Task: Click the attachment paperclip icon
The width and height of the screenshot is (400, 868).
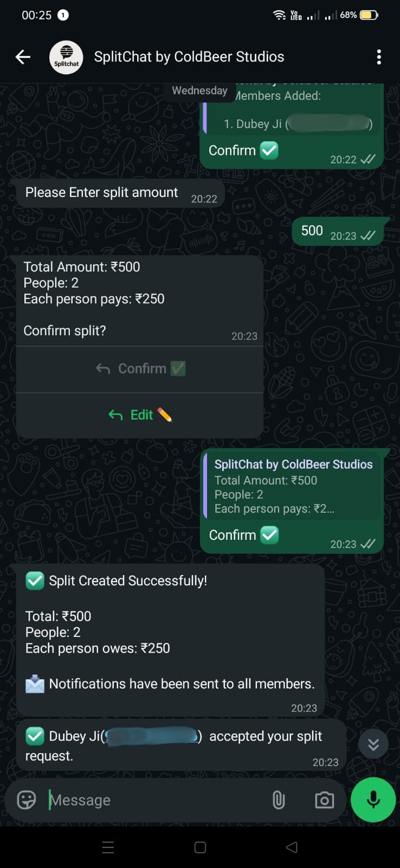Action: [x=279, y=800]
